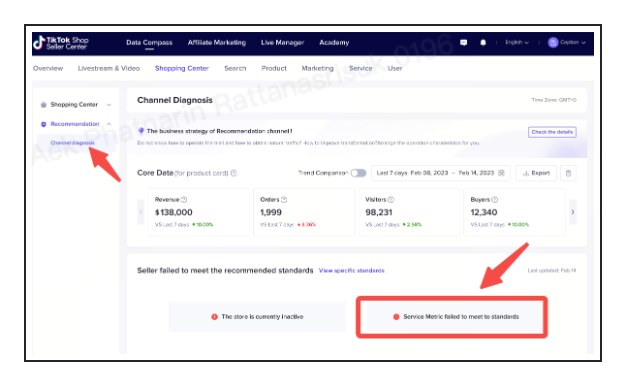Open the account name dropdown
The image size is (626, 386).
pos(573,42)
